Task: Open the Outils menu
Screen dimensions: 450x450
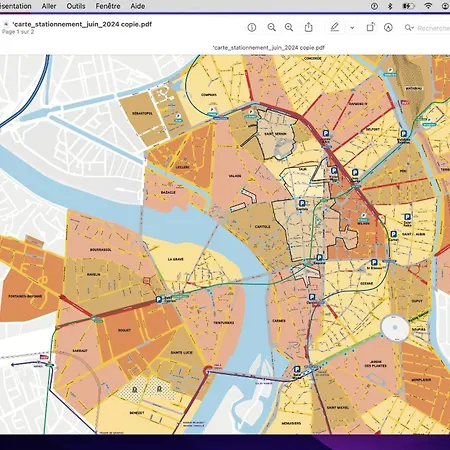Action: (x=76, y=6)
